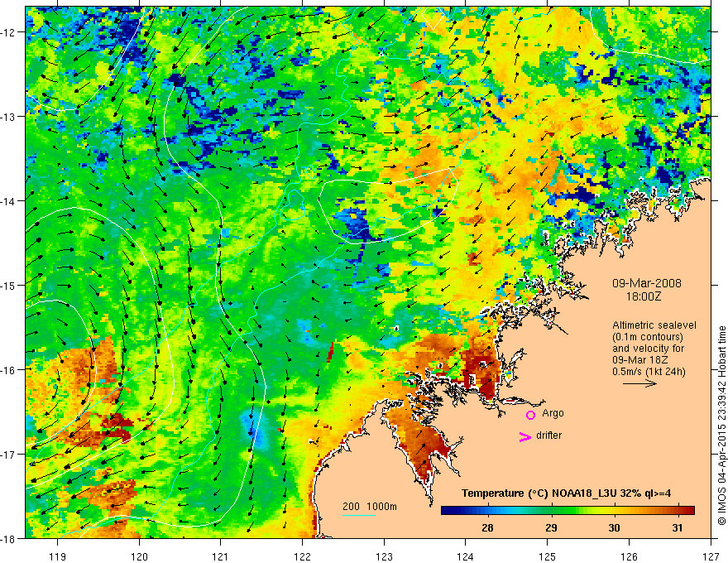Viewport: 728px width, 563px height.
Task: Click the longitude axis label 120
Action: pyautogui.click(x=139, y=556)
